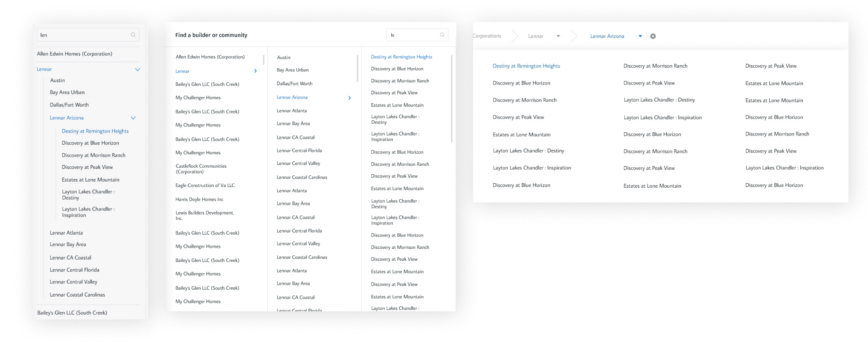Viewport: 868px width, 346px height.
Task: Open the Lennar breadcrumb dropdown arrow
Action: [558, 36]
